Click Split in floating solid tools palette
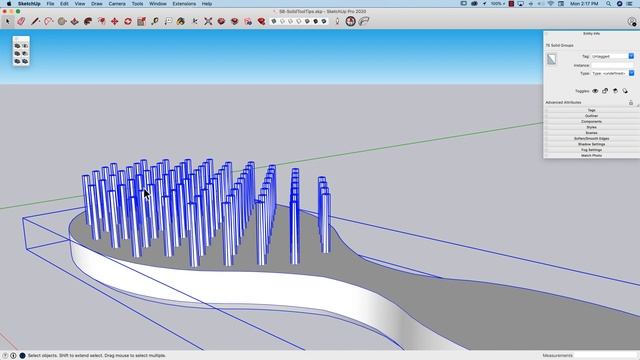640x360 pixels. [x=25, y=61]
